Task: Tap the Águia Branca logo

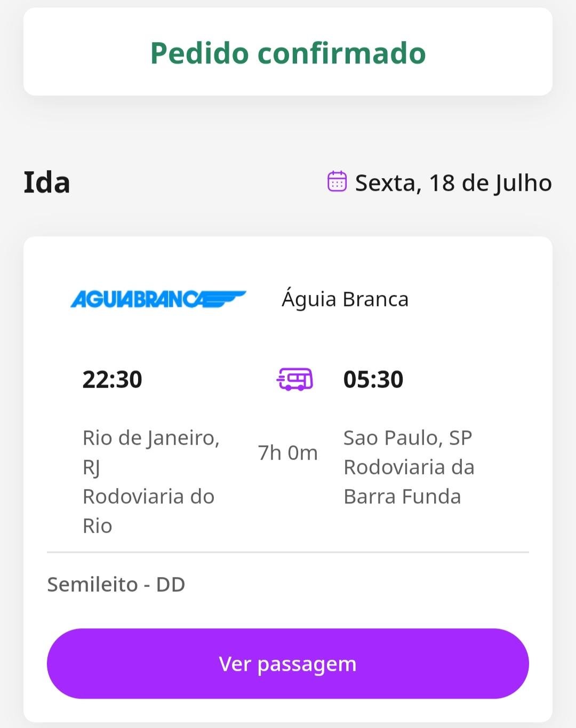Action: coord(158,299)
